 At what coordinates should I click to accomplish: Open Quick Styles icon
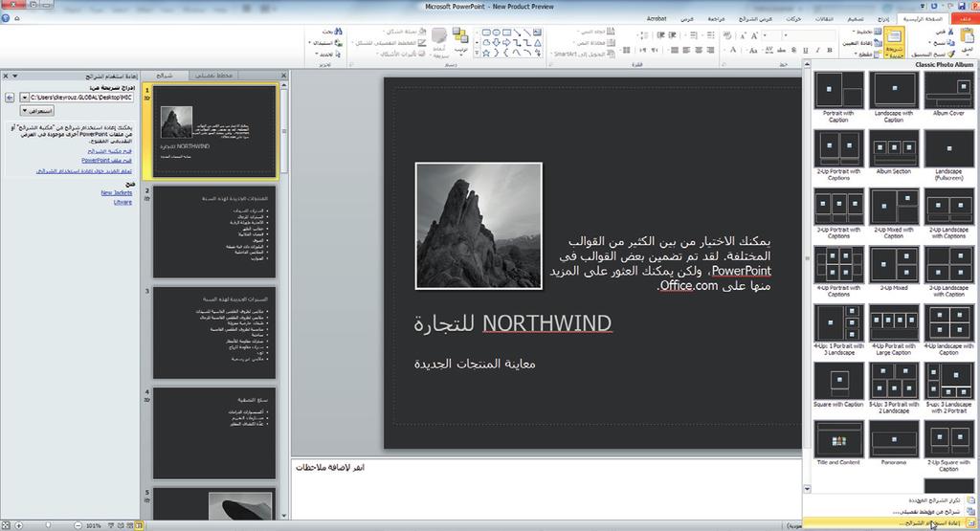click(438, 37)
